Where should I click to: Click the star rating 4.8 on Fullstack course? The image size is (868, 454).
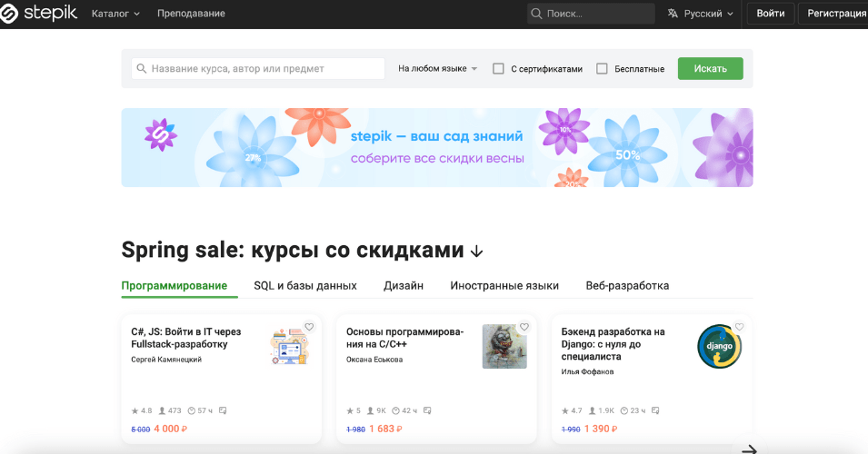142,410
